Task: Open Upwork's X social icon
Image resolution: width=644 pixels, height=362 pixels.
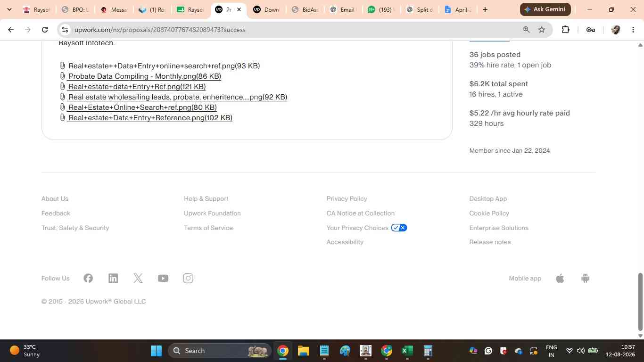Action: pyautogui.click(x=138, y=278)
